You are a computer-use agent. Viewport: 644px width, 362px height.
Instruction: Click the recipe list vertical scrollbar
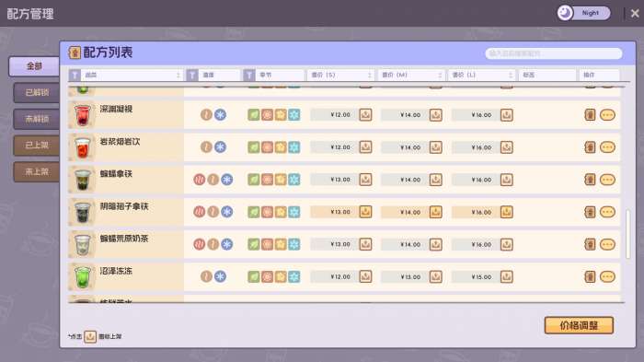point(627,234)
